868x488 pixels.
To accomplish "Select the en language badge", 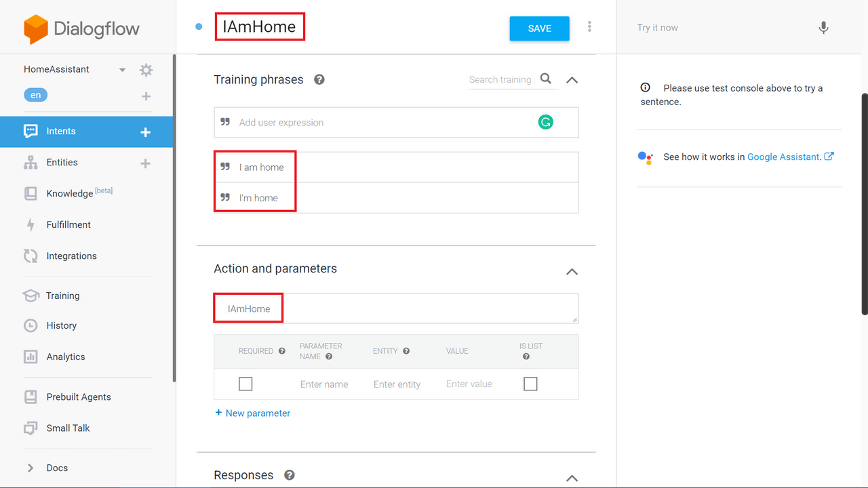I will [x=36, y=96].
